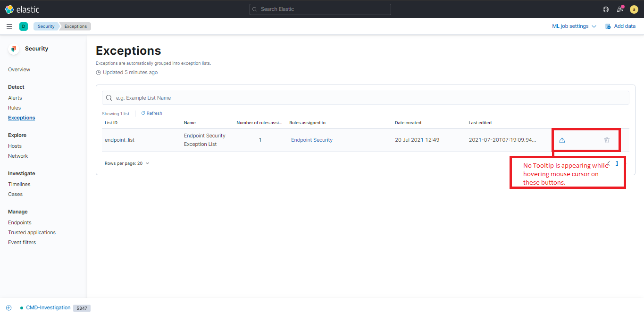Click the Number of rules assigned header
The image size is (644, 315).
pos(259,123)
